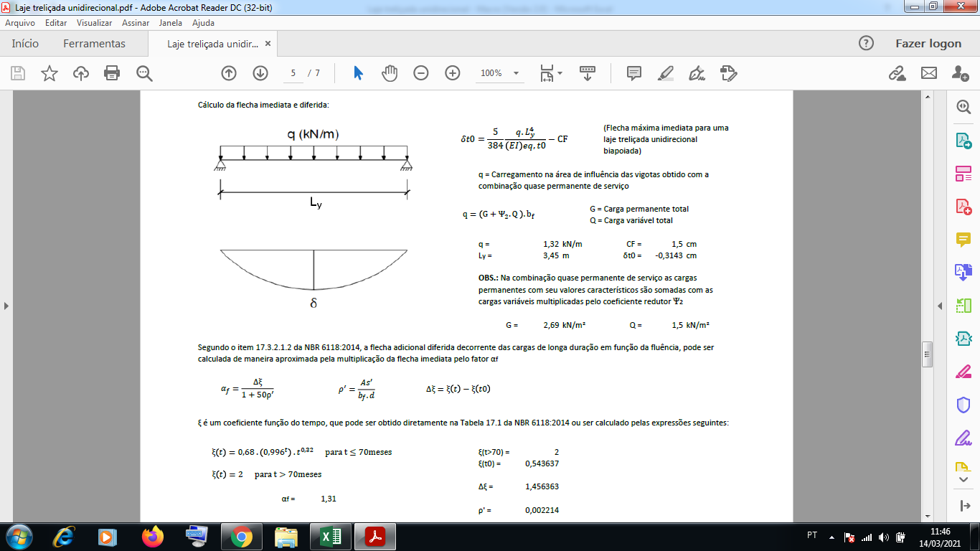Image resolution: width=980 pixels, height=551 pixels.
Task: Open the volume control in the system tray
Action: pos(883,537)
